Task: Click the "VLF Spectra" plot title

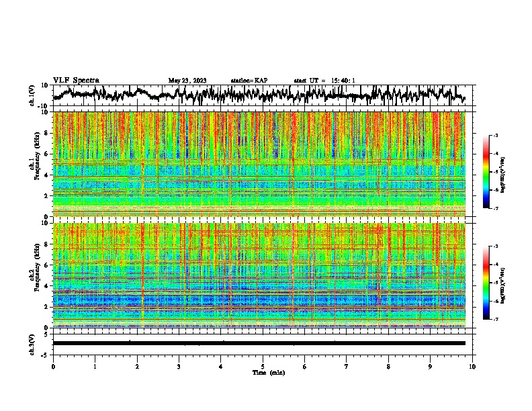Action: coord(76,81)
